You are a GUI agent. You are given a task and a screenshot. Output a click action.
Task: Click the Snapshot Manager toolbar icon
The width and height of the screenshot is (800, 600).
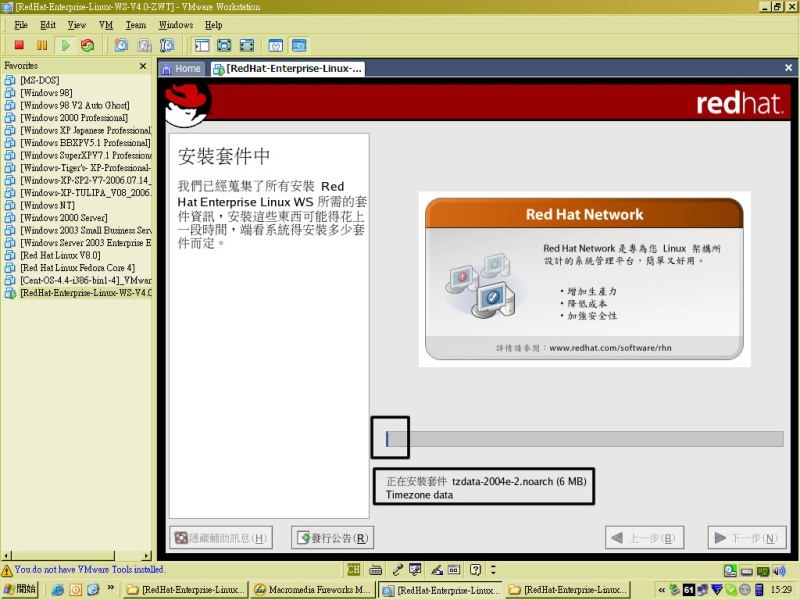tap(166, 45)
